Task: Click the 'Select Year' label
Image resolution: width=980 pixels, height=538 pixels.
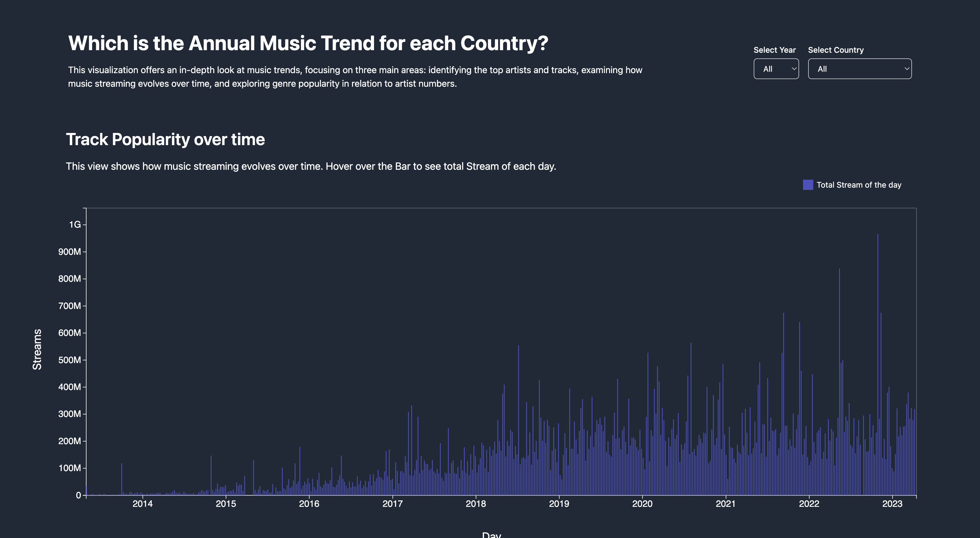Action: 775,50
